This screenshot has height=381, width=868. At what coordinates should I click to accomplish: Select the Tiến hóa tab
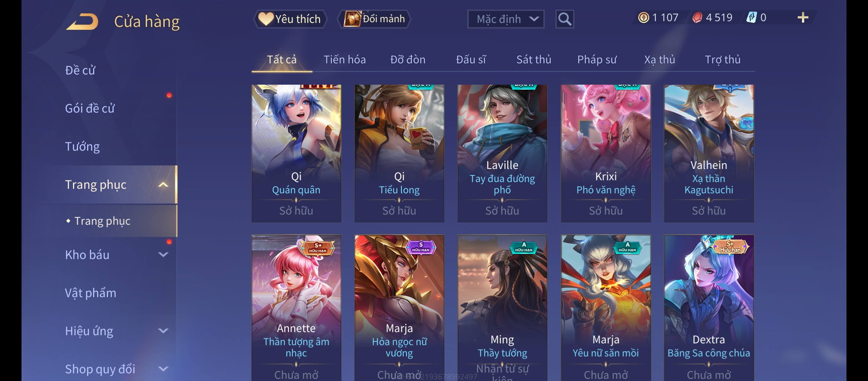coord(345,60)
